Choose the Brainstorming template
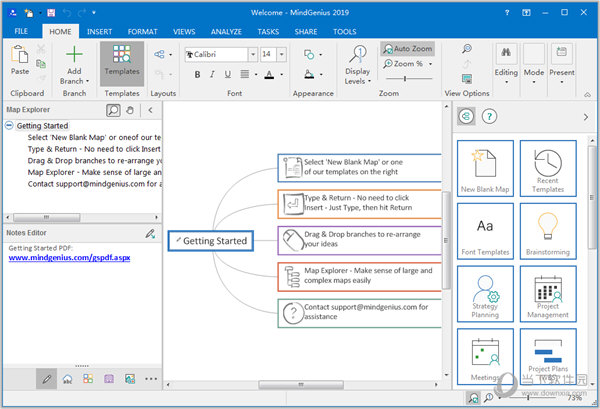 548,231
